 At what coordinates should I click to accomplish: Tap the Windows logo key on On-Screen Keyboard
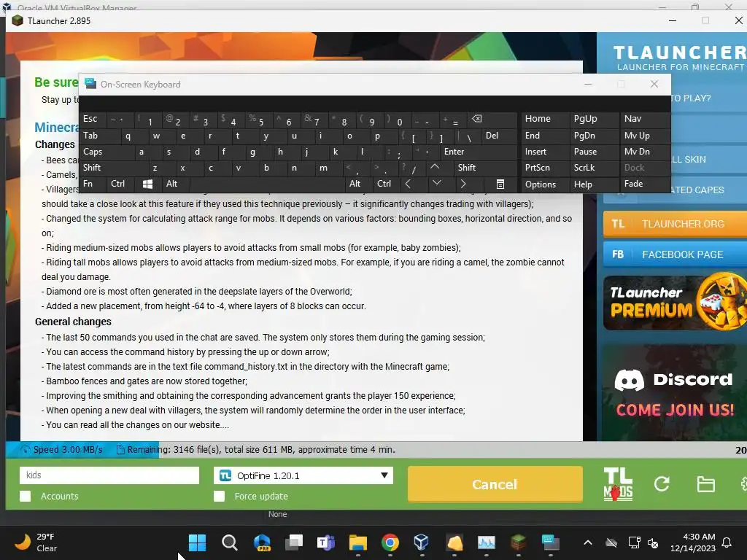coord(147,184)
